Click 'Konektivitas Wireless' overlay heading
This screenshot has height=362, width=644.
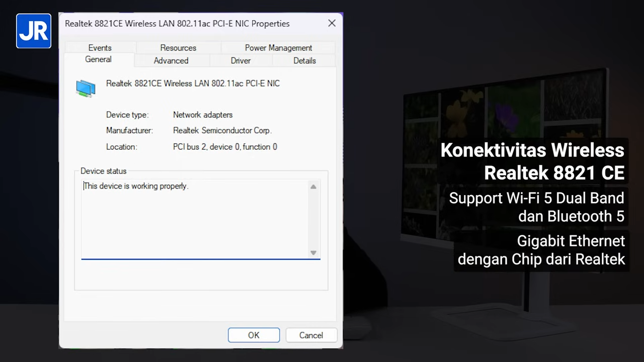click(x=532, y=150)
